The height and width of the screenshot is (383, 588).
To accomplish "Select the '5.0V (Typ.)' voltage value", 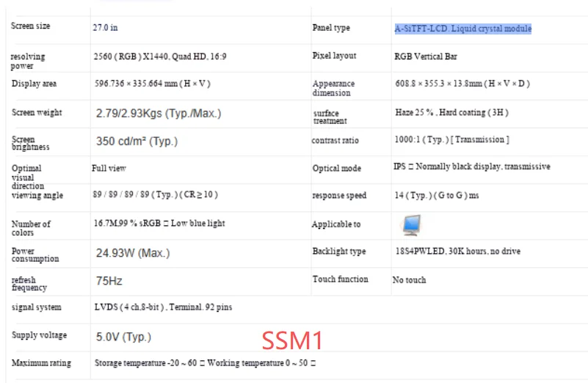I will [x=123, y=337].
